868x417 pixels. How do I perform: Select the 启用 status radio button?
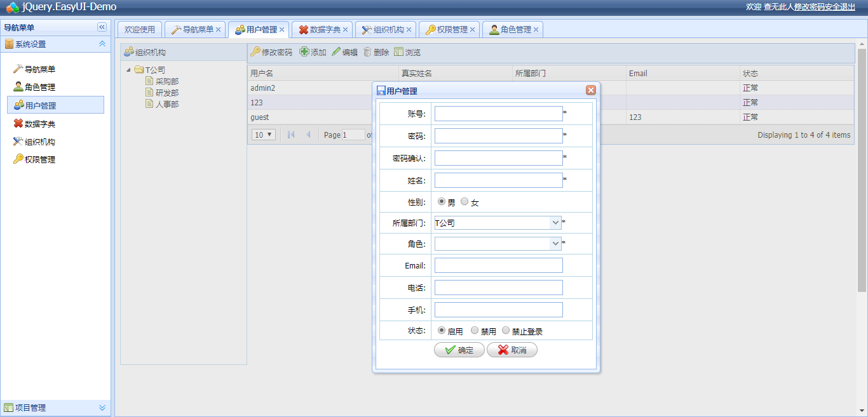pyautogui.click(x=442, y=331)
